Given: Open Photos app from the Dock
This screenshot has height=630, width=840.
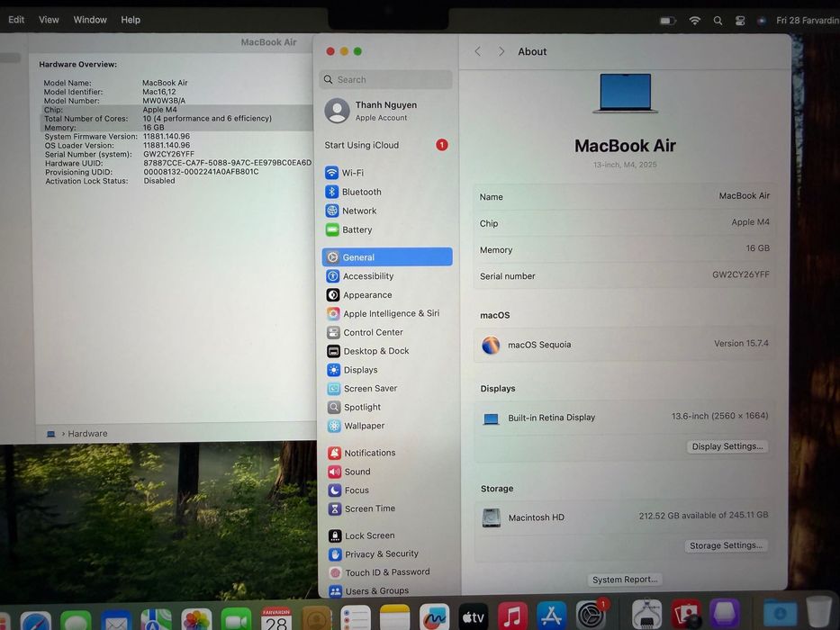Looking at the screenshot, I should 196,619.
